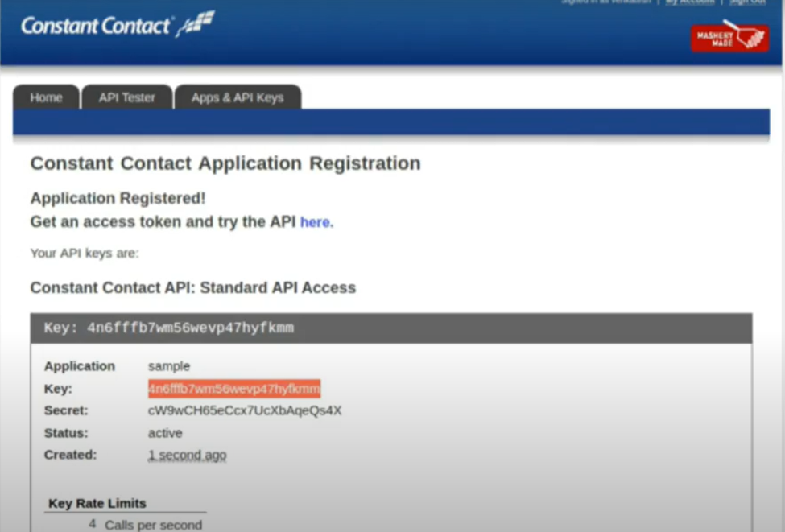Click the orange-highlighted key value

tap(233, 389)
